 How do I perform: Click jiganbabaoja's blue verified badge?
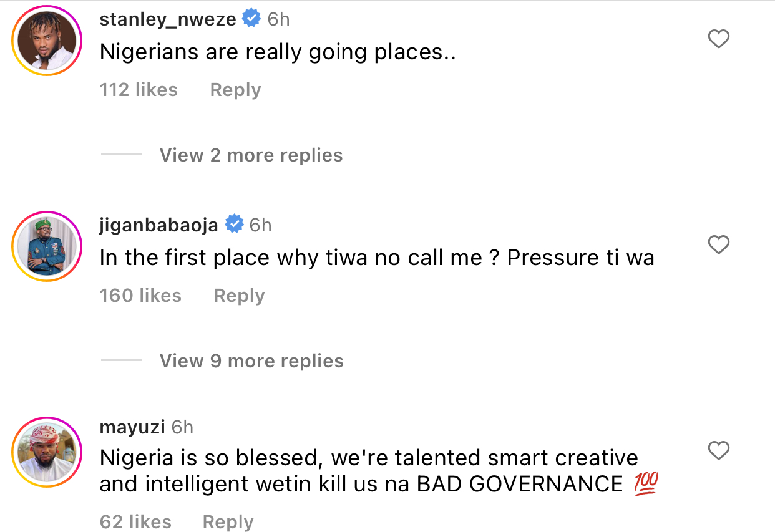(x=234, y=224)
